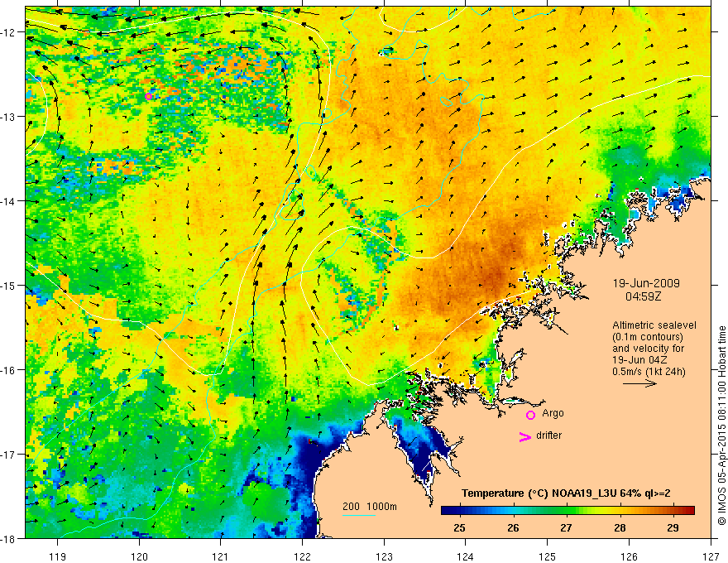
Task: Click the colorbar tick label 29
Action: (x=673, y=527)
